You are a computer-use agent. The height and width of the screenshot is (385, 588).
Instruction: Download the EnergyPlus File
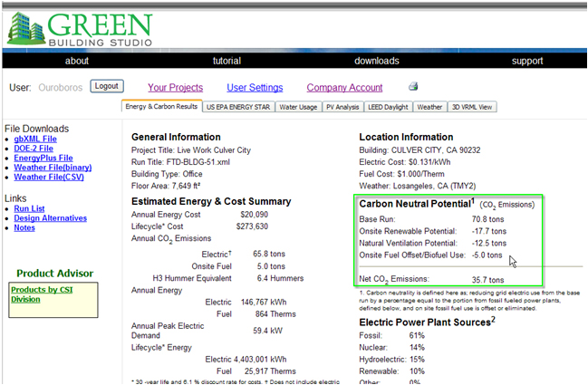pos(43,158)
